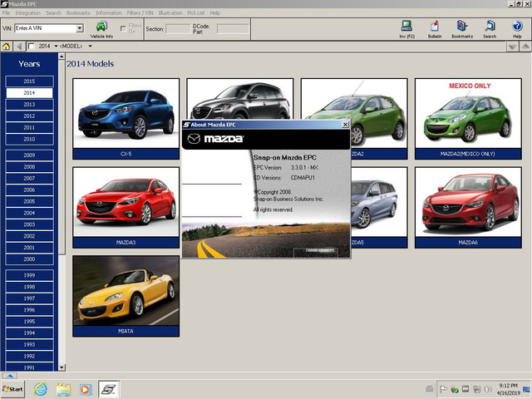Image resolution: width=532 pixels, height=399 pixels.
Task: Click the volume speaker tray icon
Action: click(x=488, y=389)
